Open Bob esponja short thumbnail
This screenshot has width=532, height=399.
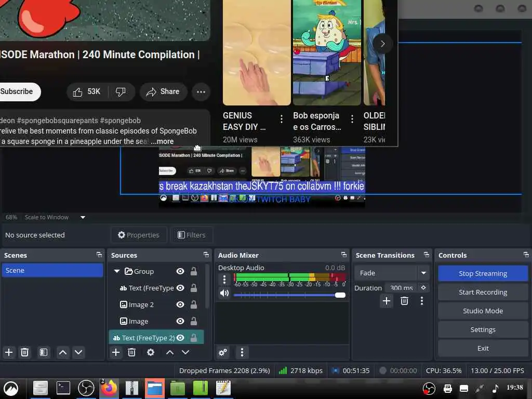coord(327,52)
